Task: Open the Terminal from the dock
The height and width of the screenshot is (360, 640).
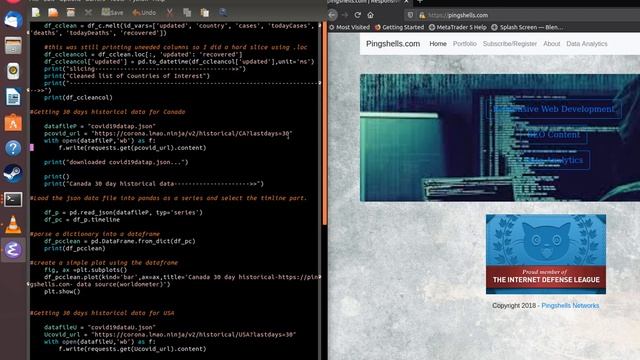Action: 13,199
